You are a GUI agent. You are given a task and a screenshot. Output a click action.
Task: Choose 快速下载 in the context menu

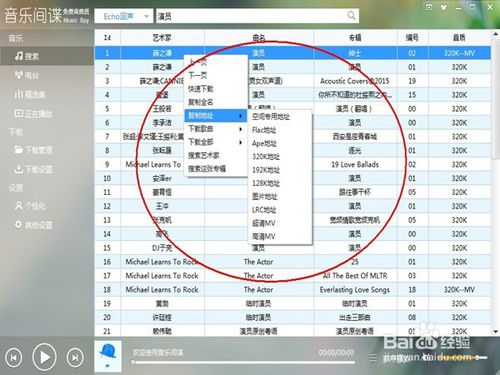[x=215, y=89]
